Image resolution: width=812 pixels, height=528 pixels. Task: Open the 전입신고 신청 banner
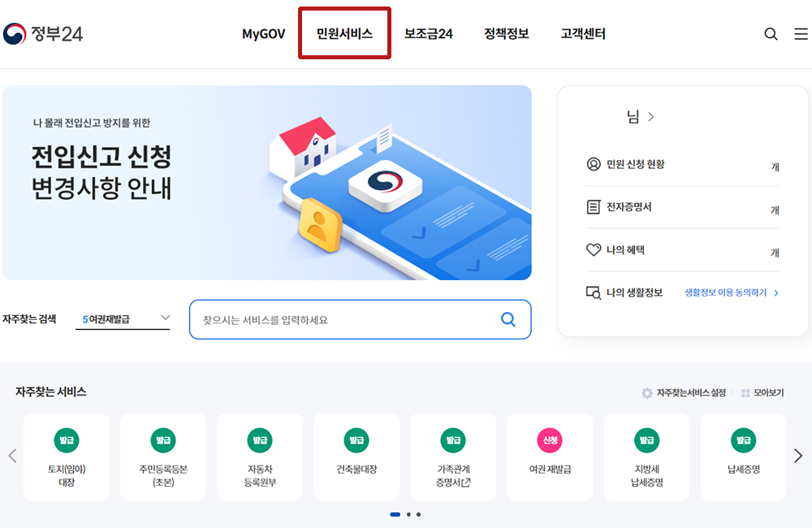click(266, 183)
